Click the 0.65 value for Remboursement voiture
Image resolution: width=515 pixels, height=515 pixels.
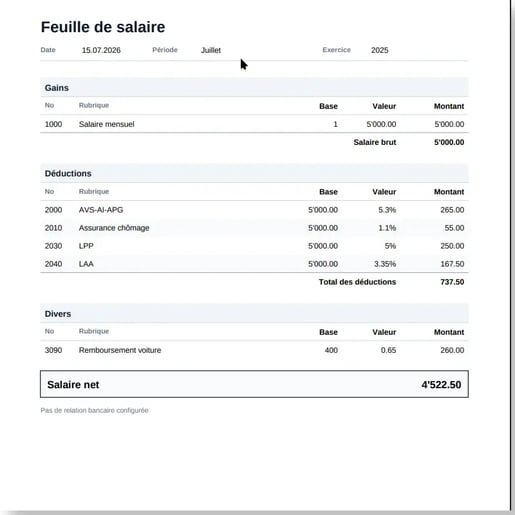[x=388, y=350]
